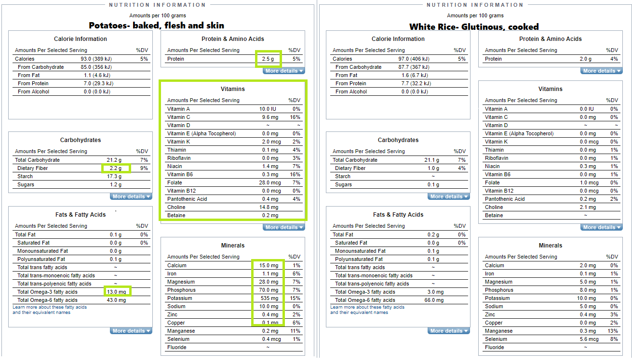The image size is (632, 364).
Task: Expand More details under Potatoes Vitamins
Action: pyautogui.click(x=284, y=227)
